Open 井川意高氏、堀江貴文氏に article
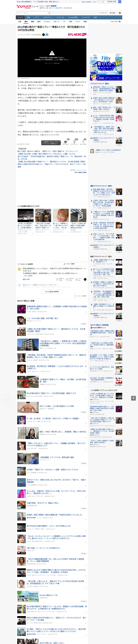The height and width of the screenshot is (644, 138). click(x=57, y=367)
